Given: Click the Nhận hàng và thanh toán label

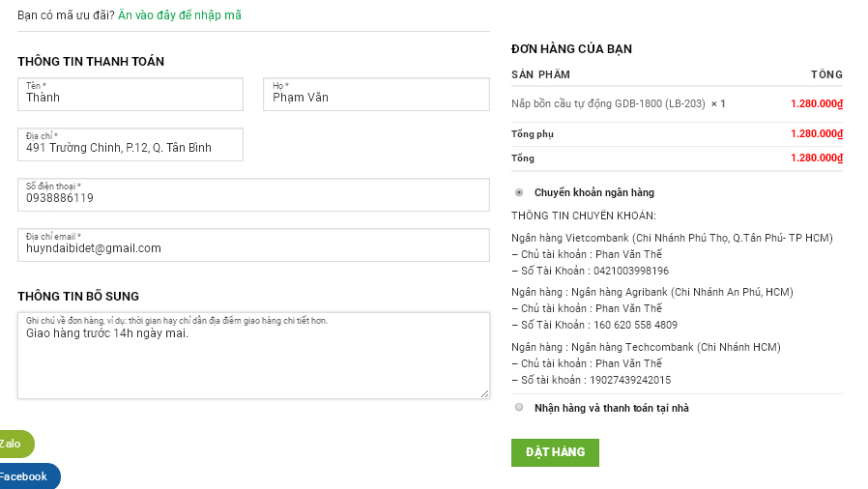Looking at the screenshot, I should coord(611,408).
